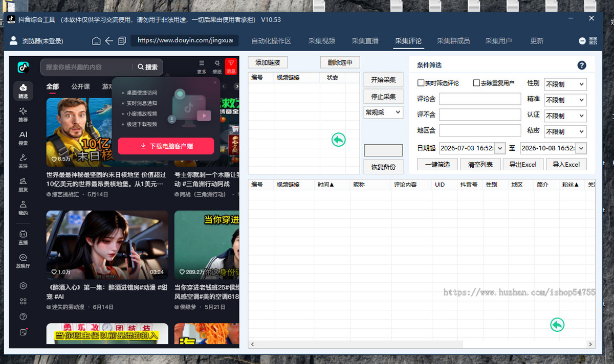Open 关注 in the Douyin sidebar
614x364 pixels.
click(23, 161)
